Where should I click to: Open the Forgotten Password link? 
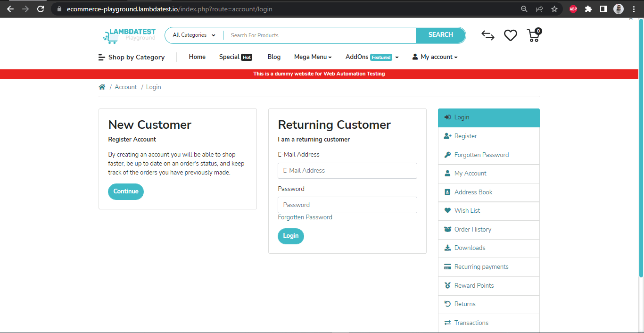pos(305,217)
